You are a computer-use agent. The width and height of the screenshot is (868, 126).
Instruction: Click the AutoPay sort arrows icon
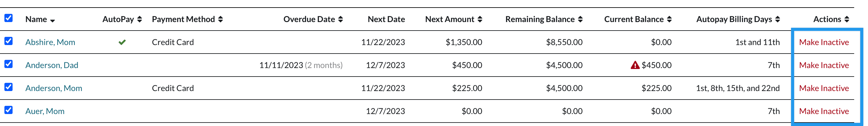(x=140, y=19)
